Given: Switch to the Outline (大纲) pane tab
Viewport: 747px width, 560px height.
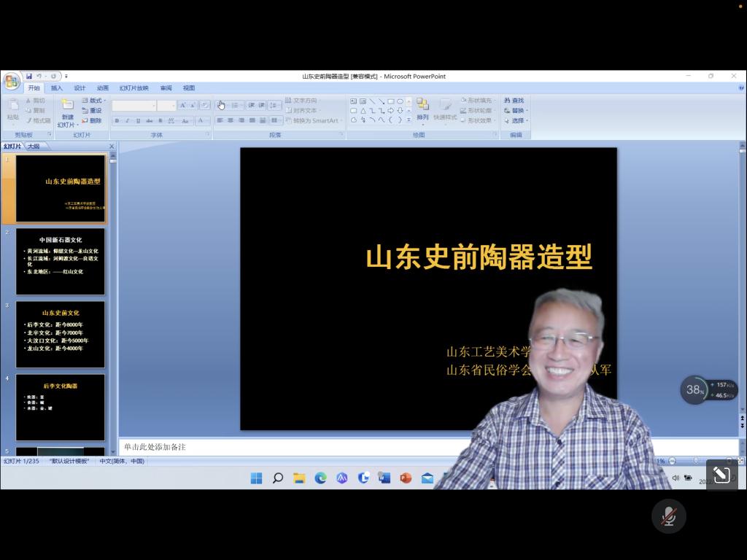Looking at the screenshot, I should [x=34, y=146].
